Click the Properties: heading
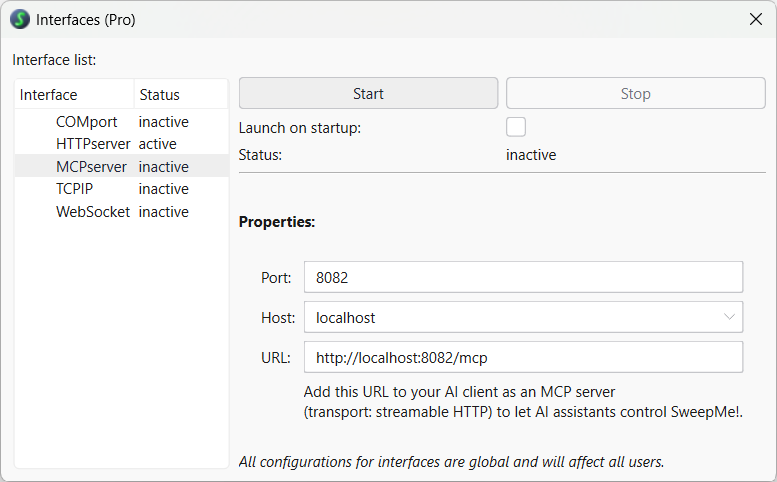This screenshot has width=777, height=482. point(277,221)
